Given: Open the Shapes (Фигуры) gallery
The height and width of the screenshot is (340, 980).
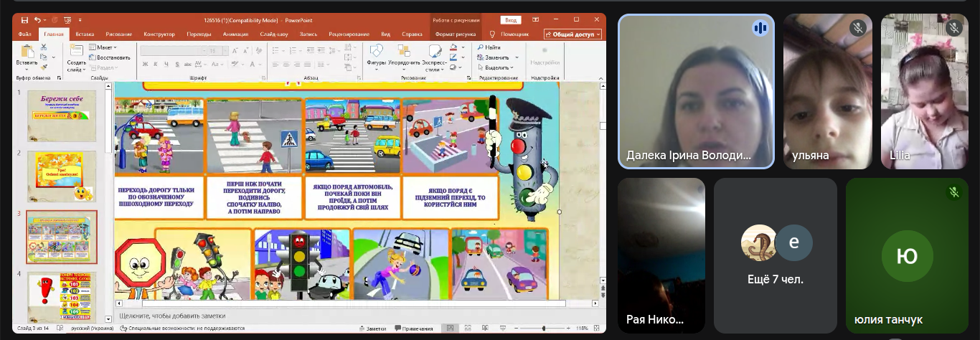Looking at the screenshot, I should pyautogui.click(x=376, y=52).
